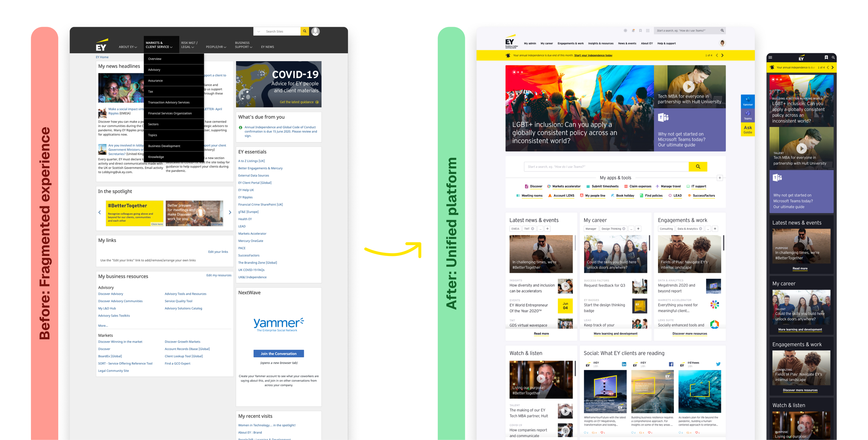
Task: Open hamburger menu on the mobile view
Action: (x=770, y=58)
